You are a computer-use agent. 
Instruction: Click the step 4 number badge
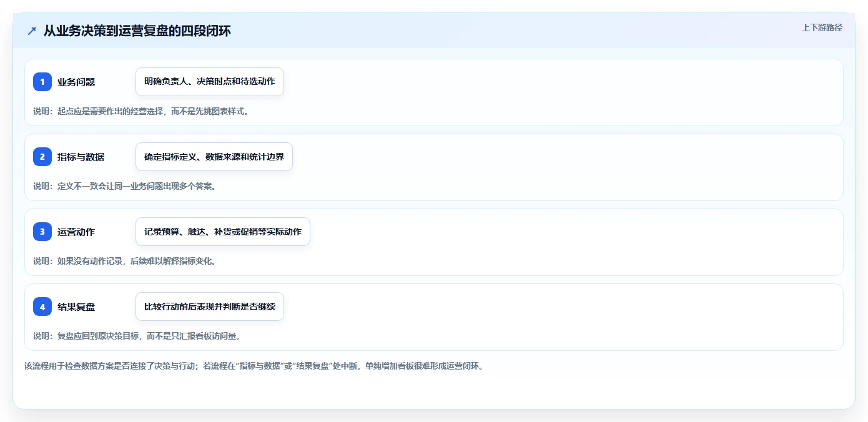[42, 307]
